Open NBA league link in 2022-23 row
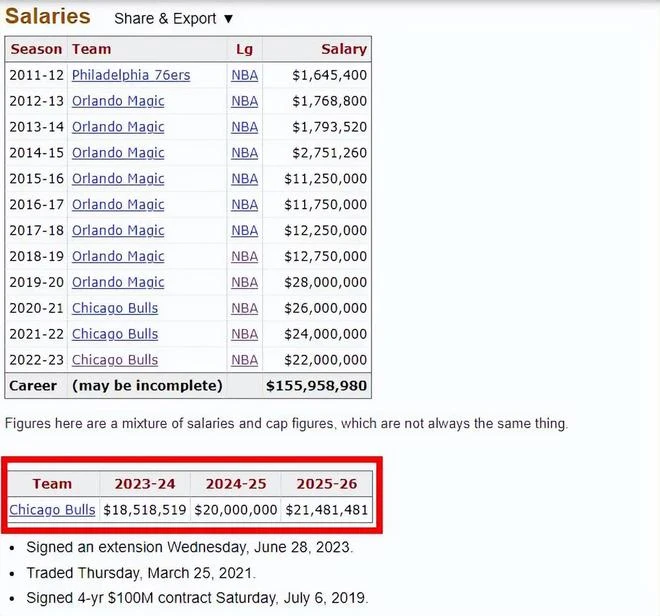660x616 pixels. click(245, 360)
